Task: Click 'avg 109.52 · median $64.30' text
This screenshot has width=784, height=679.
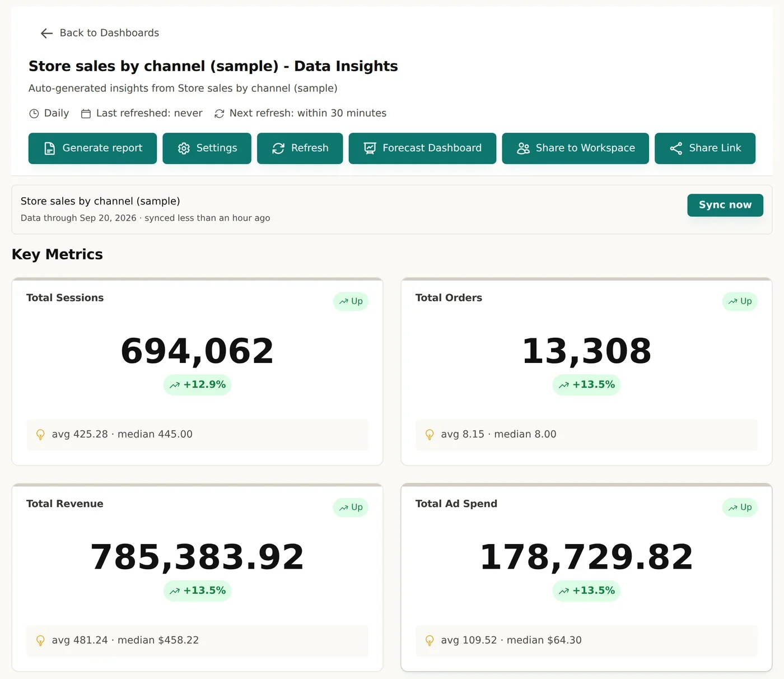Action: coord(511,640)
